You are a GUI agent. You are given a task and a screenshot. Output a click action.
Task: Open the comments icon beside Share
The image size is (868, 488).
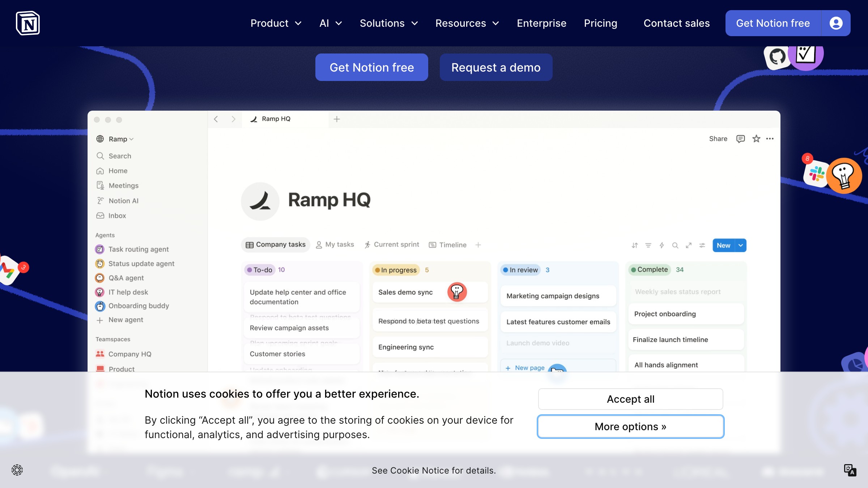[x=740, y=139]
